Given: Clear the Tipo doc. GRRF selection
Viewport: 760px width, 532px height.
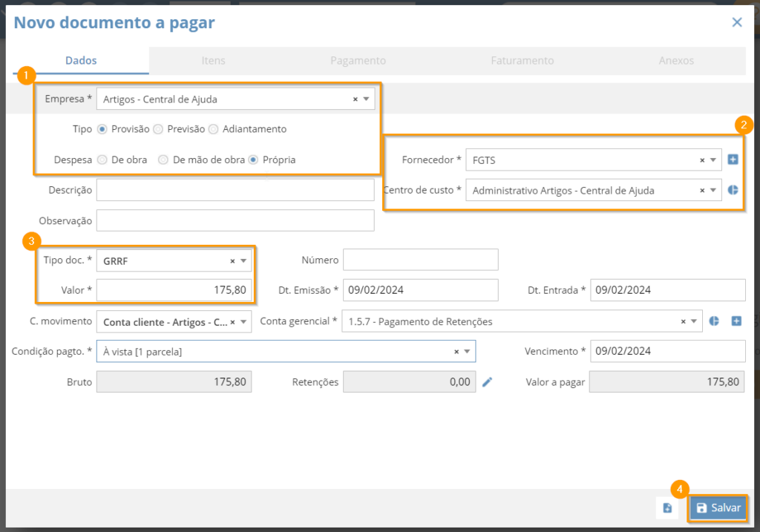Looking at the screenshot, I should pos(232,260).
